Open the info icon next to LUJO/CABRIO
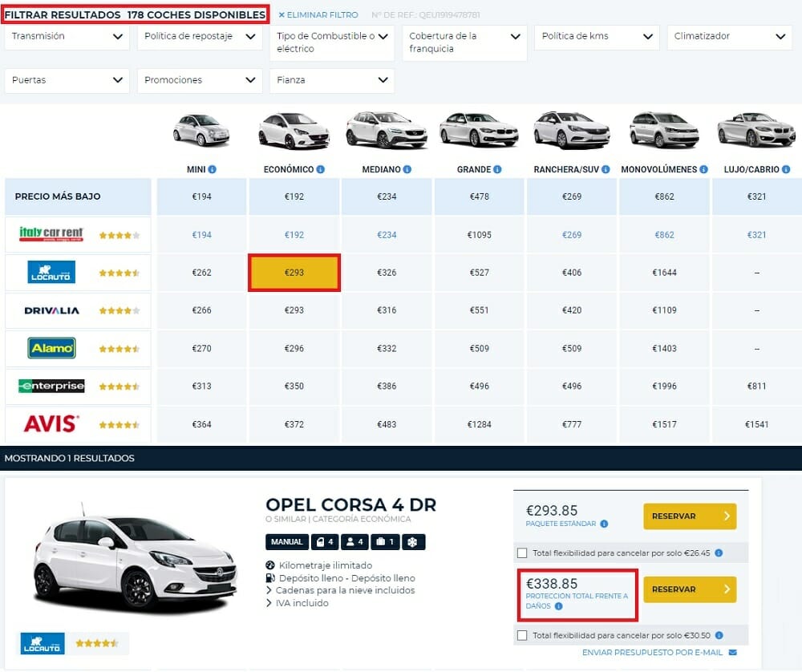The image size is (802, 672). coord(786,169)
